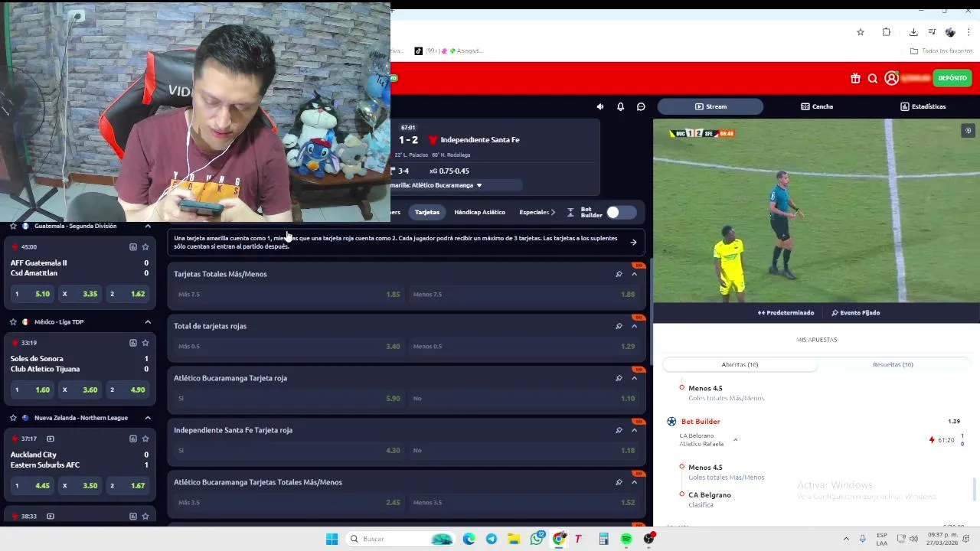Collapse Atlético Bucaramanga Tarjeta roja market
The width and height of the screenshot is (980, 551).
(x=634, y=378)
